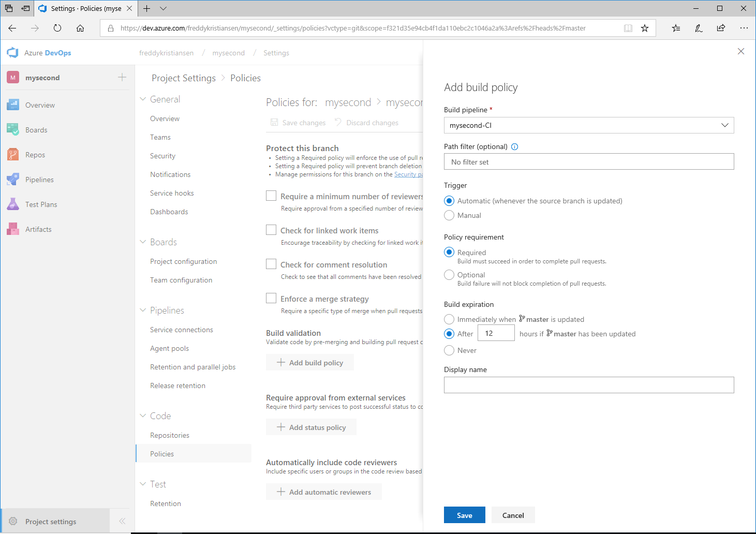Collapse the General settings section
Image resolution: width=756 pixels, height=534 pixels.
point(143,99)
